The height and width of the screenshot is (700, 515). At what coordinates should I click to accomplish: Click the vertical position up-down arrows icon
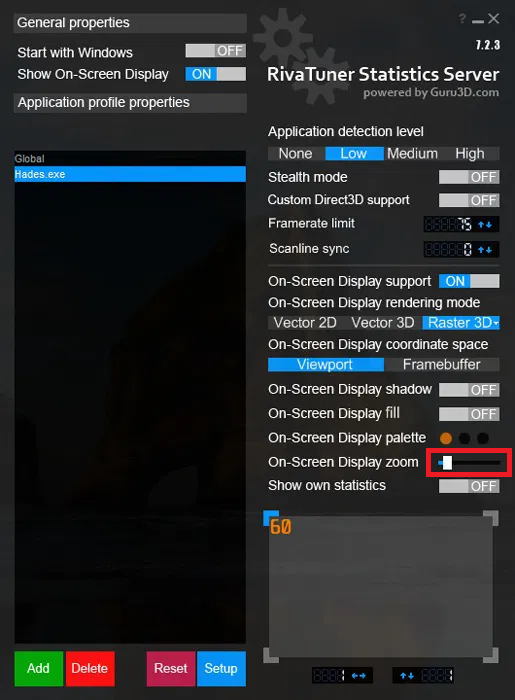407,675
